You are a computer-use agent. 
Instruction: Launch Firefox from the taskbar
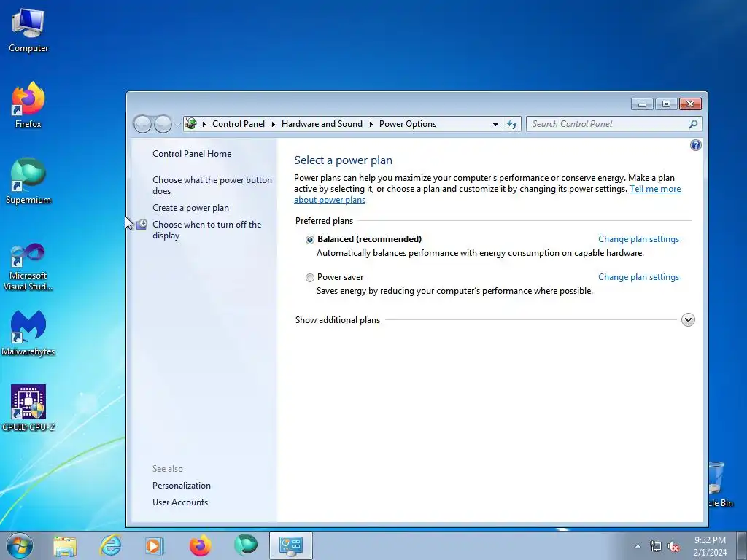200,545
